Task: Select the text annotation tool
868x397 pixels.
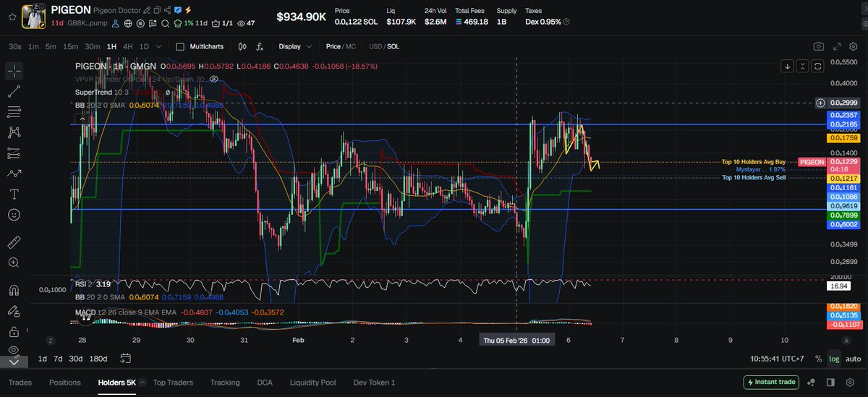Action: (x=14, y=195)
